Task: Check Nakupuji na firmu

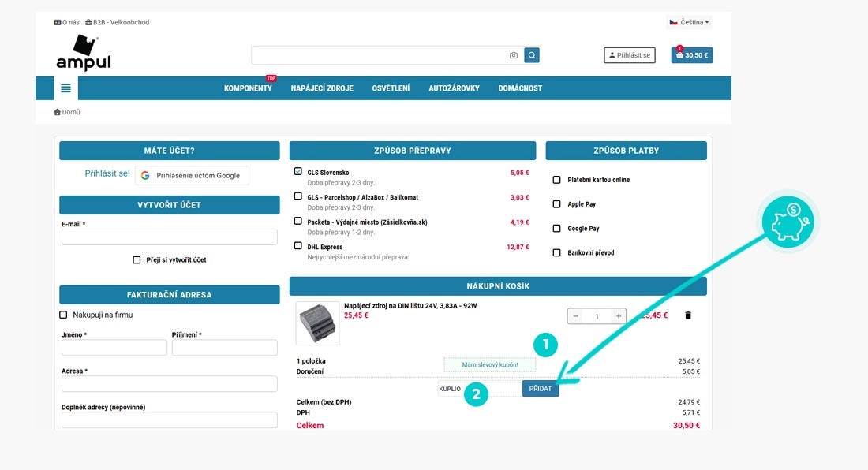Action: (63, 315)
